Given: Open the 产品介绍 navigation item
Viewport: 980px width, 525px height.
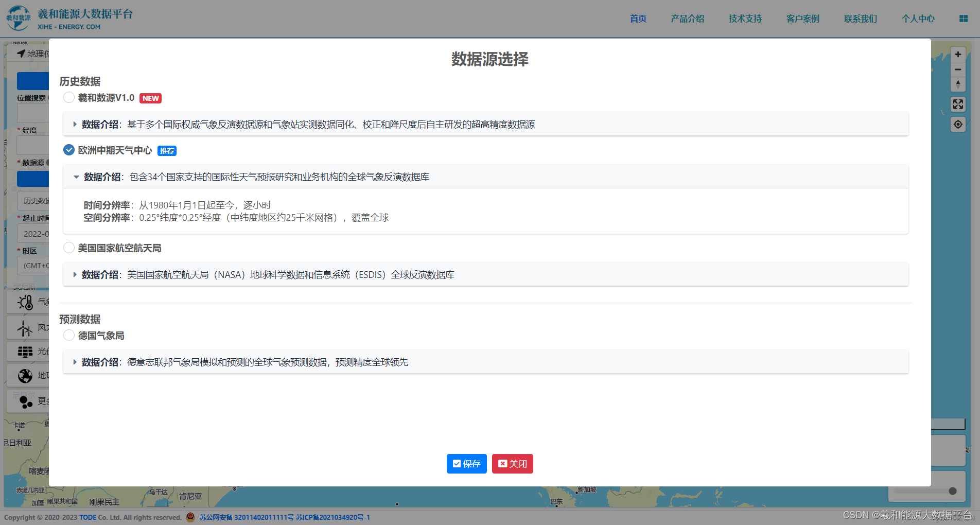Looking at the screenshot, I should tap(688, 19).
